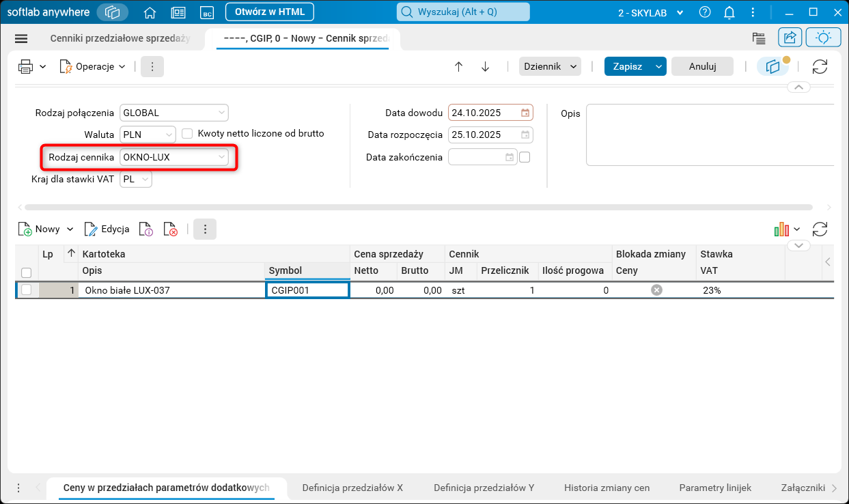
Task: Click the chart icon above the grid
Action: point(781,229)
